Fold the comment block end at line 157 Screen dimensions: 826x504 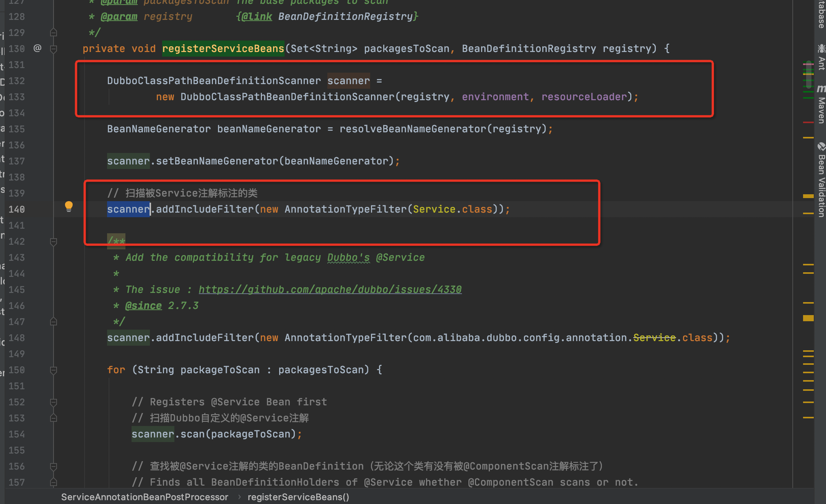[54, 482]
